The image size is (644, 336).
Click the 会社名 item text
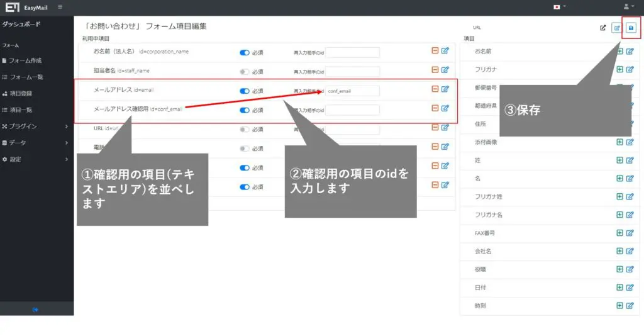point(483,251)
